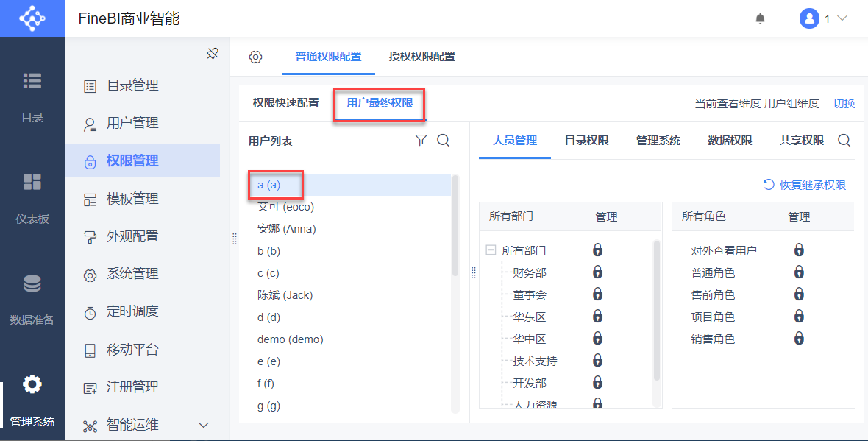The height and width of the screenshot is (441, 868).
Task: Click the search icon in user list
Action: tap(444, 141)
